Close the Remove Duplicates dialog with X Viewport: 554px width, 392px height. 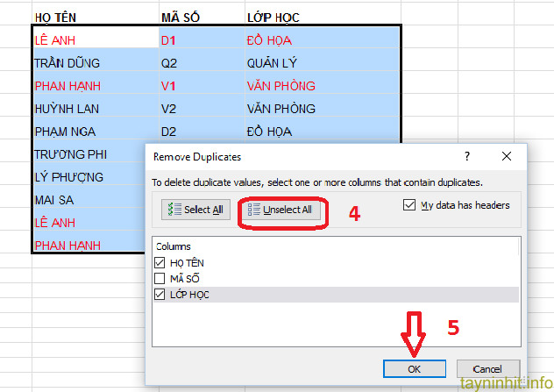click(506, 156)
